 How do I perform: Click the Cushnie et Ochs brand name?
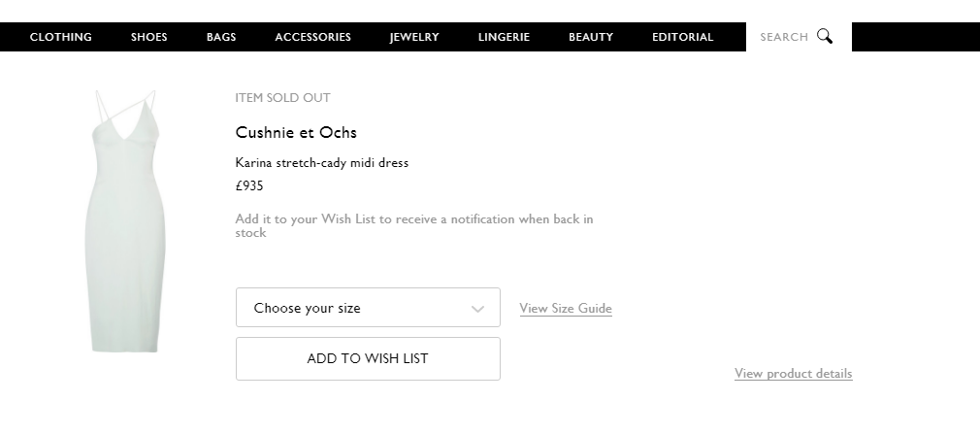296,132
